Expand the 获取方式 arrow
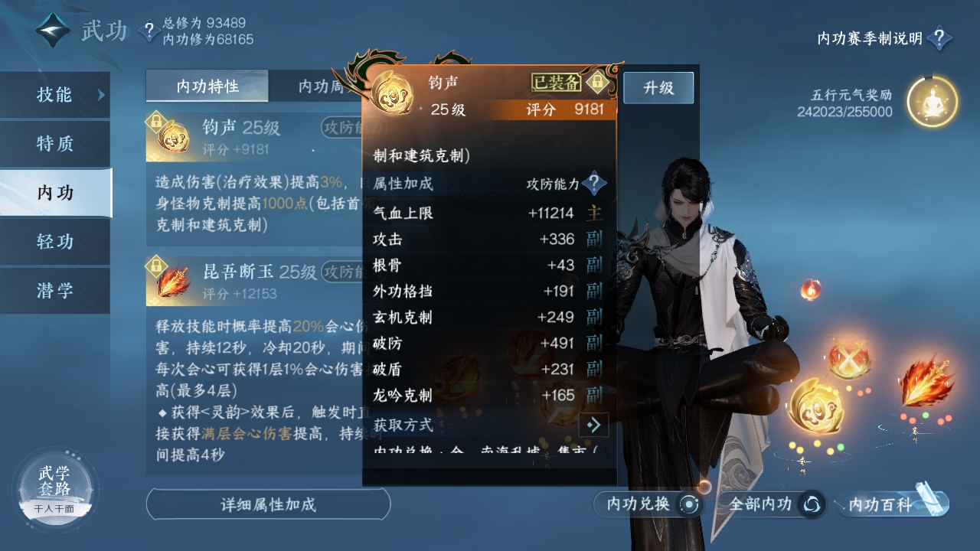 593,424
